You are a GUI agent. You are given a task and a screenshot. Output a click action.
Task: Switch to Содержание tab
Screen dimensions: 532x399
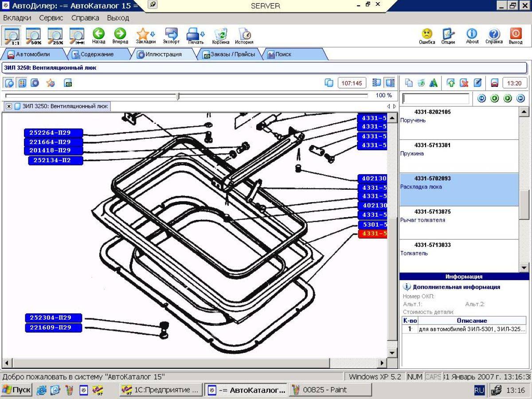(x=97, y=55)
